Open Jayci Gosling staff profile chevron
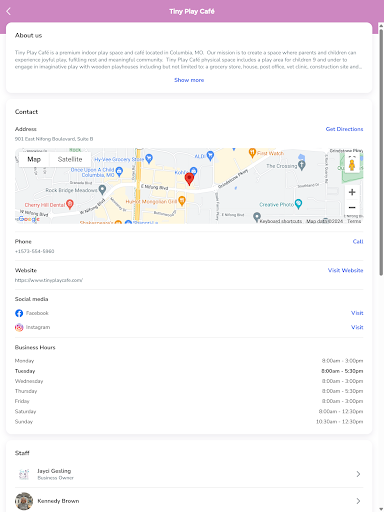 point(358,474)
